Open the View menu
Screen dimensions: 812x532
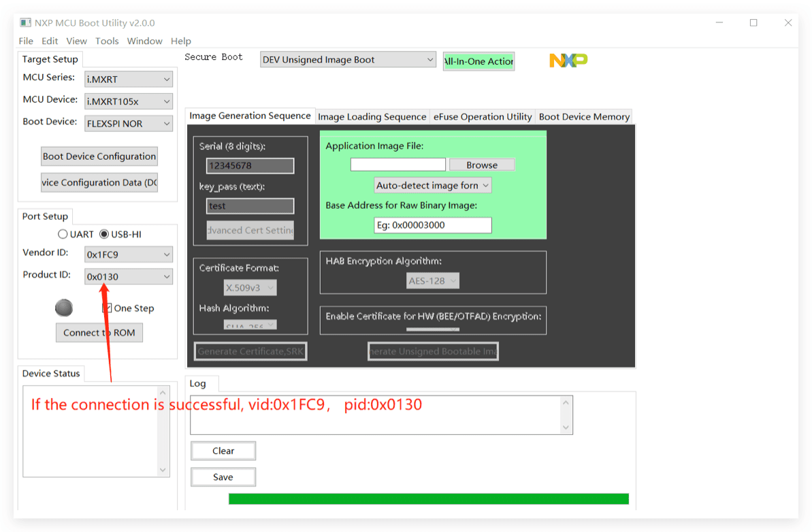[x=77, y=41]
